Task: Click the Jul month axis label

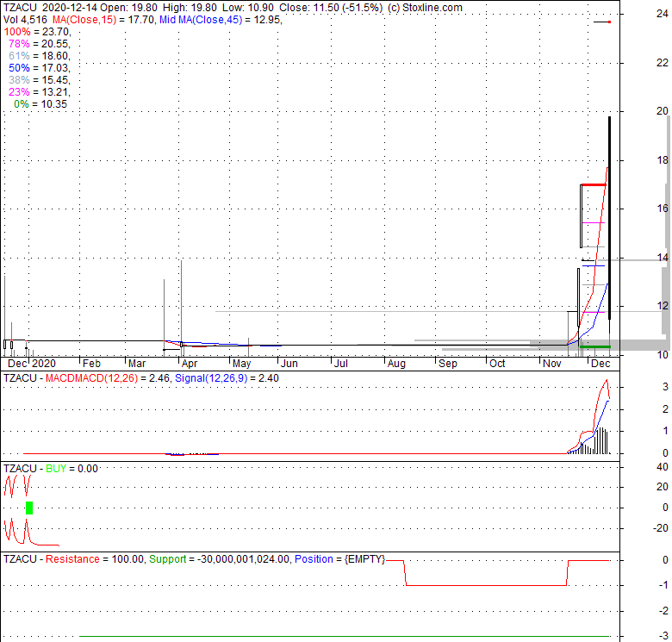Action: [x=340, y=364]
